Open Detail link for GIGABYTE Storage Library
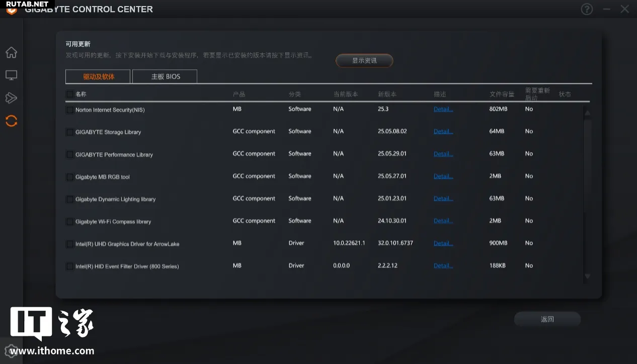The image size is (637, 364). click(x=443, y=131)
